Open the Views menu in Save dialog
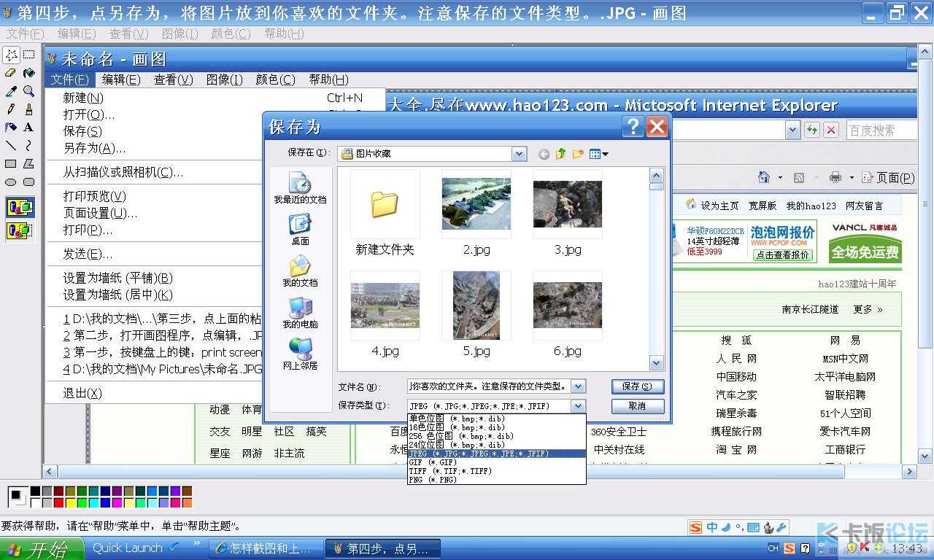This screenshot has width=934, height=560. pyautogui.click(x=598, y=154)
